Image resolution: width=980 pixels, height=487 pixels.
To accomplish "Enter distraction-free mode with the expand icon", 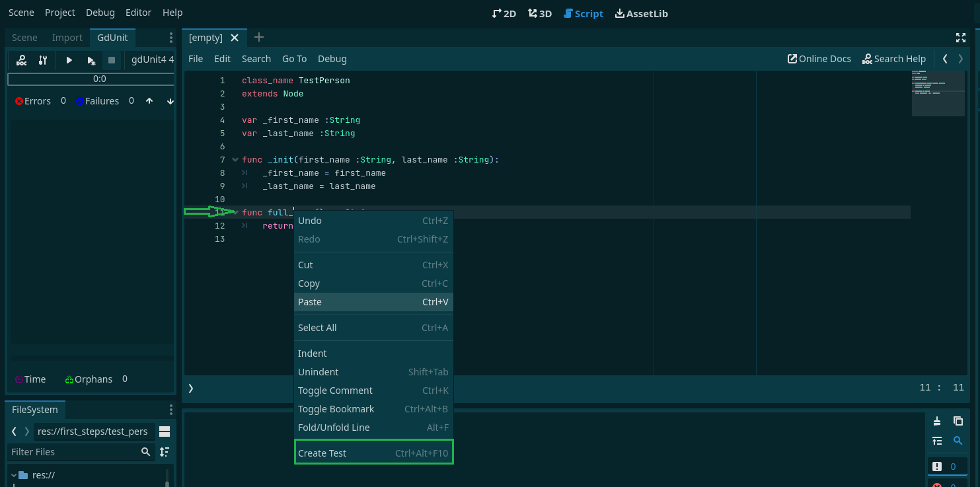I will pos(961,38).
